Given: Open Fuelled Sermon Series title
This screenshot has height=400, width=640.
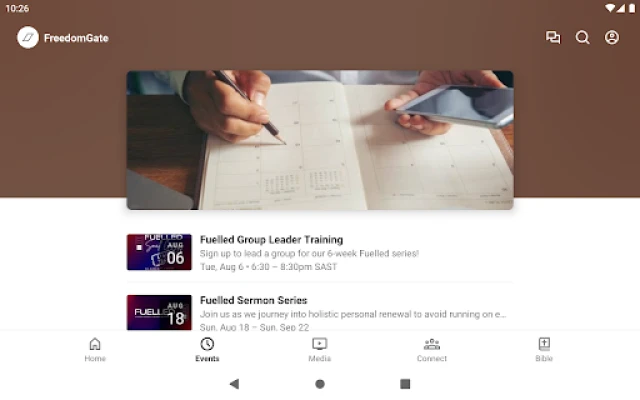Looking at the screenshot, I should click(253, 300).
